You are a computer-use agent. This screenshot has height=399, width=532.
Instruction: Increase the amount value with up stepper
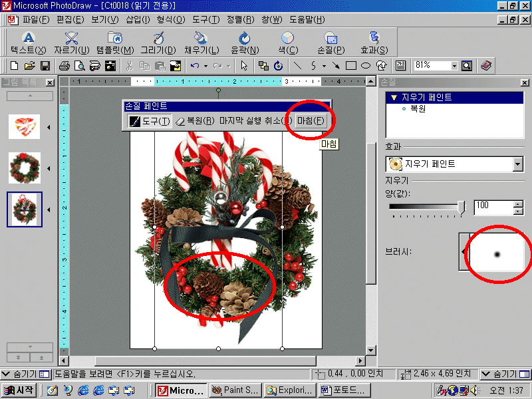point(518,204)
